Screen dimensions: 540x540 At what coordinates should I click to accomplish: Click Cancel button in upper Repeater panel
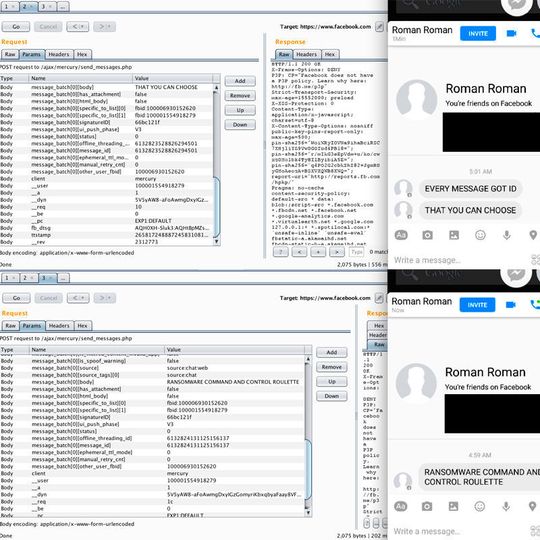coord(48,27)
